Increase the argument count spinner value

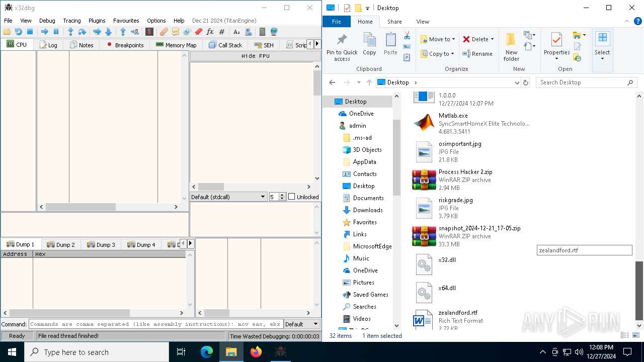[x=282, y=195]
